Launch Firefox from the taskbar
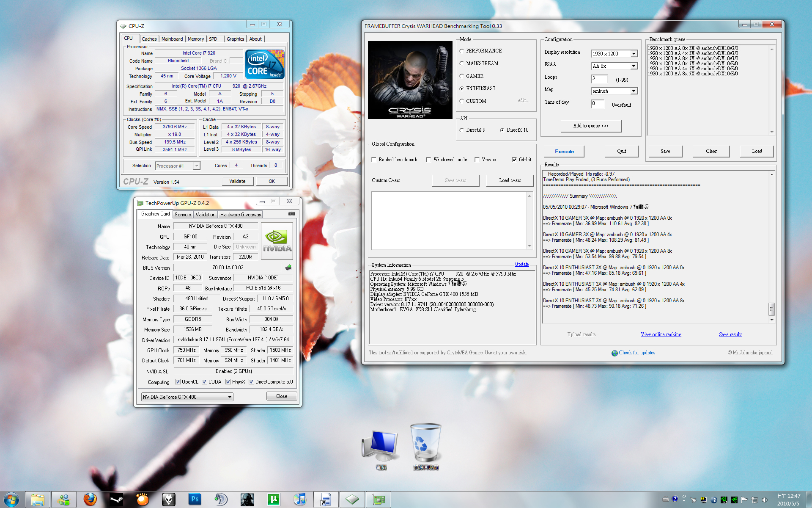The image size is (812, 508). coord(90,500)
